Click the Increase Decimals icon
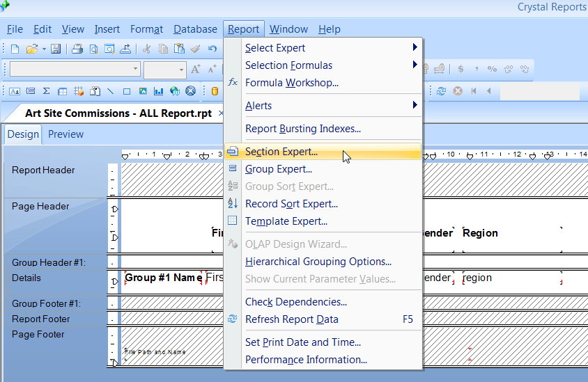 pos(509,69)
